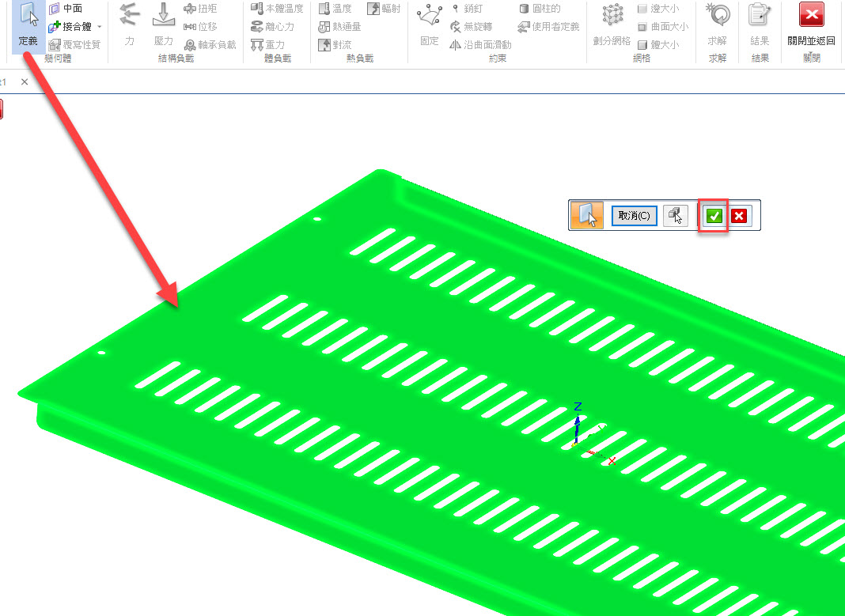
Task: Close the document tab with the X
Action: [25, 82]
